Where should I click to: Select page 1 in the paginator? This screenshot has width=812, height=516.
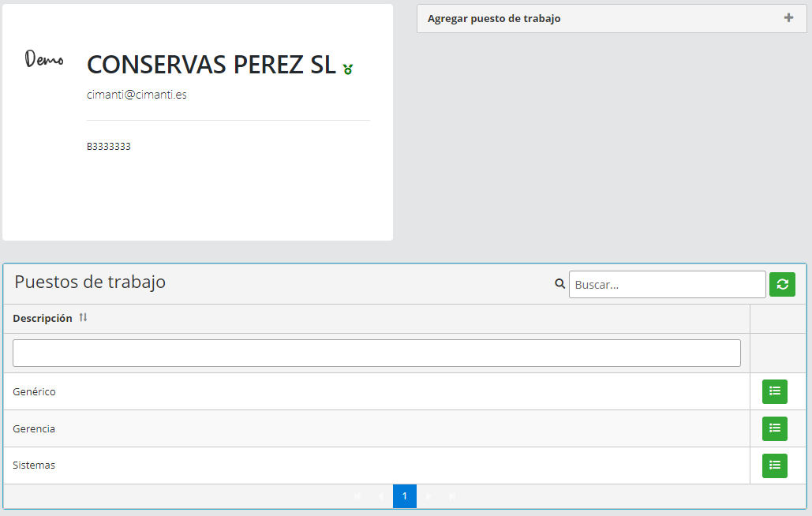pyautogui.click(x=405, y=496)
